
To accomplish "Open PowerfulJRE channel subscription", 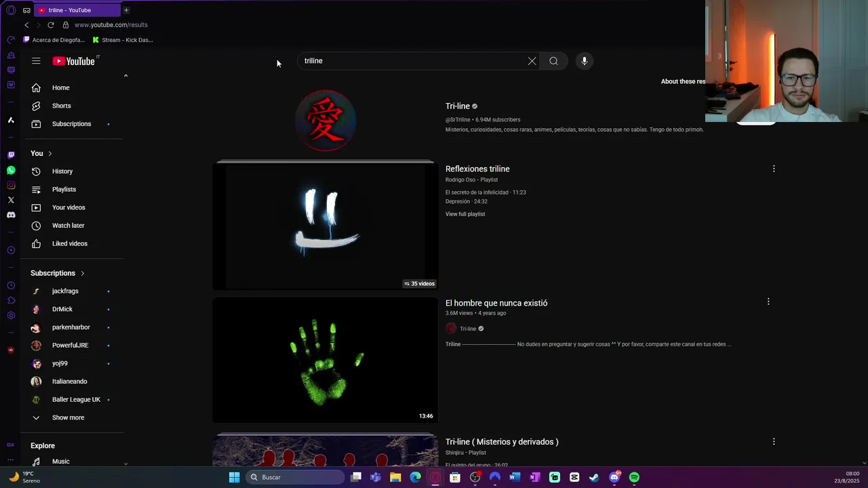I will [71, 345].
